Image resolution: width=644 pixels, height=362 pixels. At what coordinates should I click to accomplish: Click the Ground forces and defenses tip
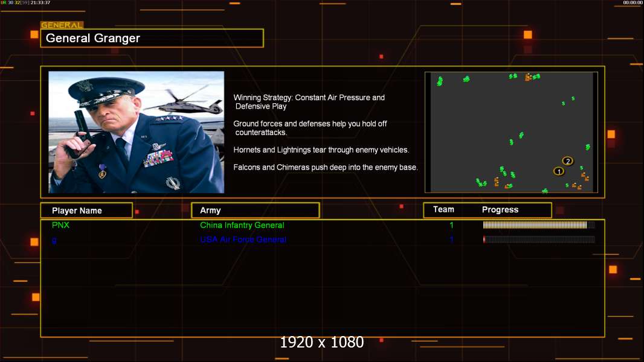310,128
